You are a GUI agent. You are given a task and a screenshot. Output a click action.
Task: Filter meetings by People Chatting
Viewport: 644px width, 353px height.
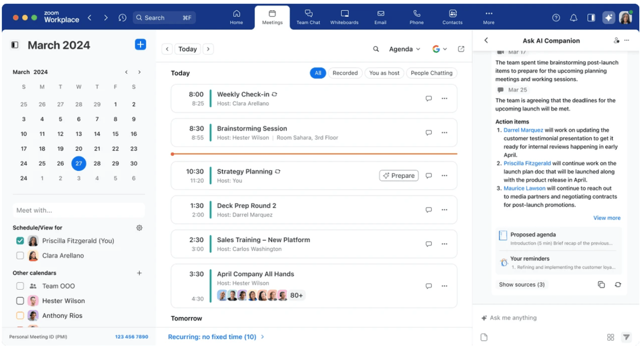431,73
